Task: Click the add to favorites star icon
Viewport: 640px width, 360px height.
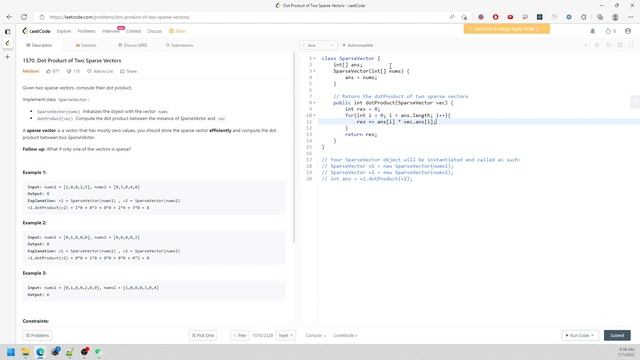Action: pos(464,17)
